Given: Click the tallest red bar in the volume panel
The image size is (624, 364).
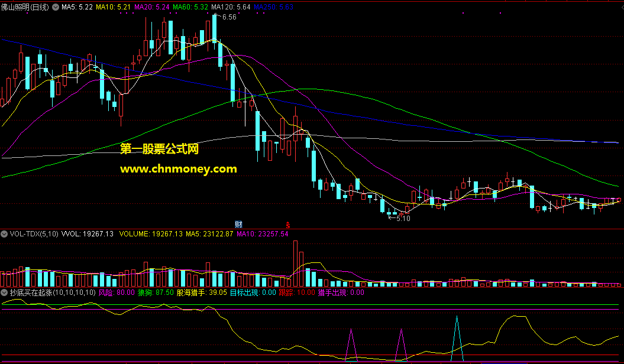Looking at the screenshot, I should 295,264.
